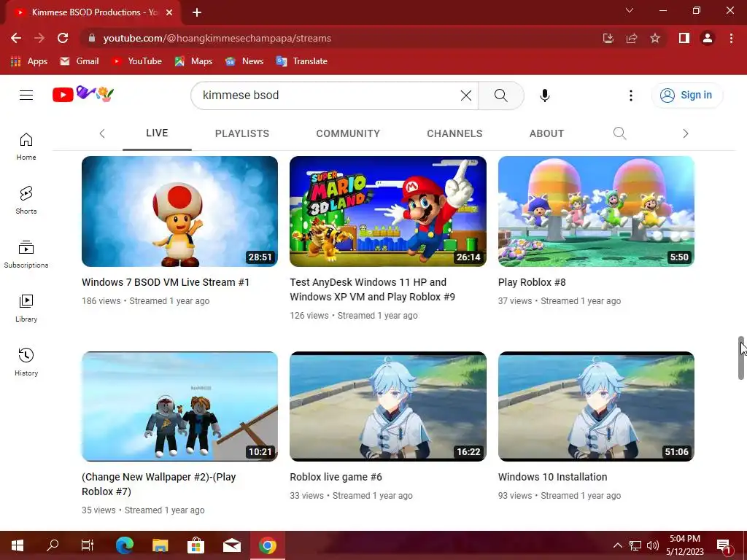Open History in the sidebar
Screen dimensions: 747x560
26,362
